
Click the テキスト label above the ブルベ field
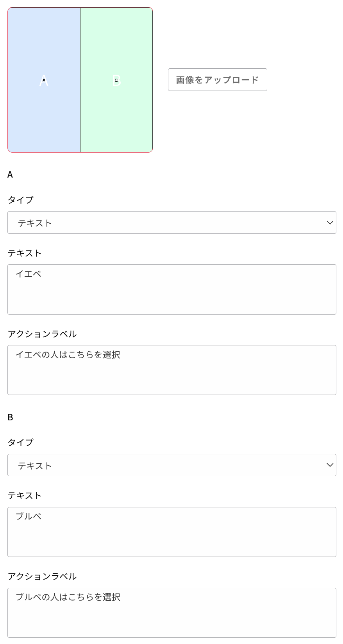tap(24, 495)
